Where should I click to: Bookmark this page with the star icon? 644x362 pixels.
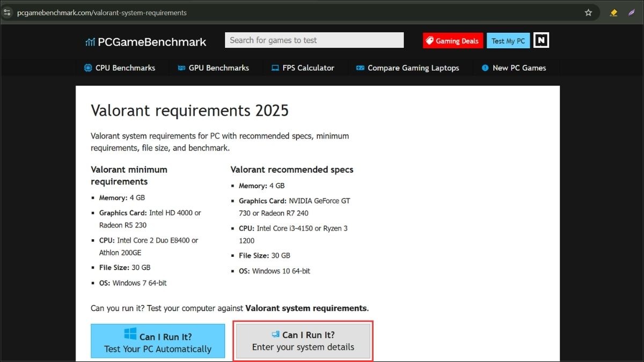click(x=588, y=12)
